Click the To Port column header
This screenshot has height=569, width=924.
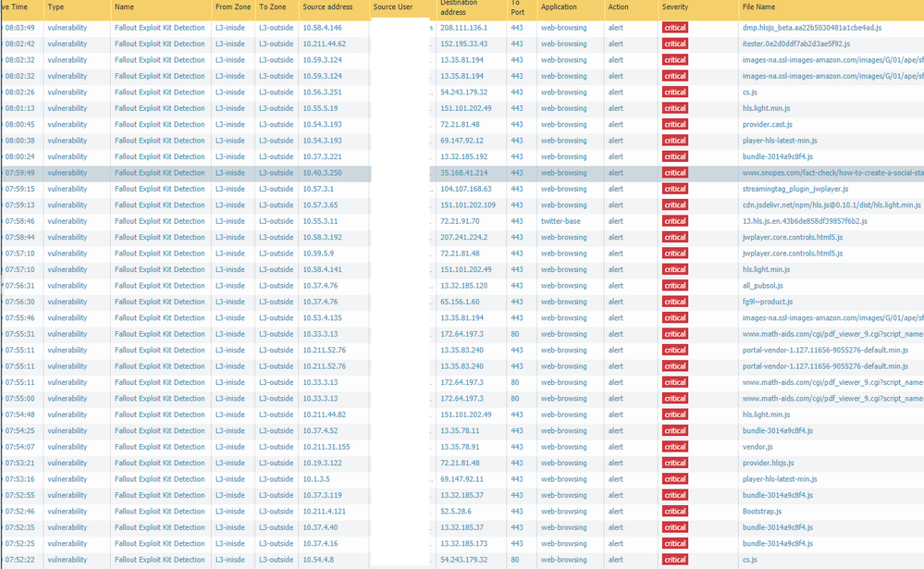point(517,7)
